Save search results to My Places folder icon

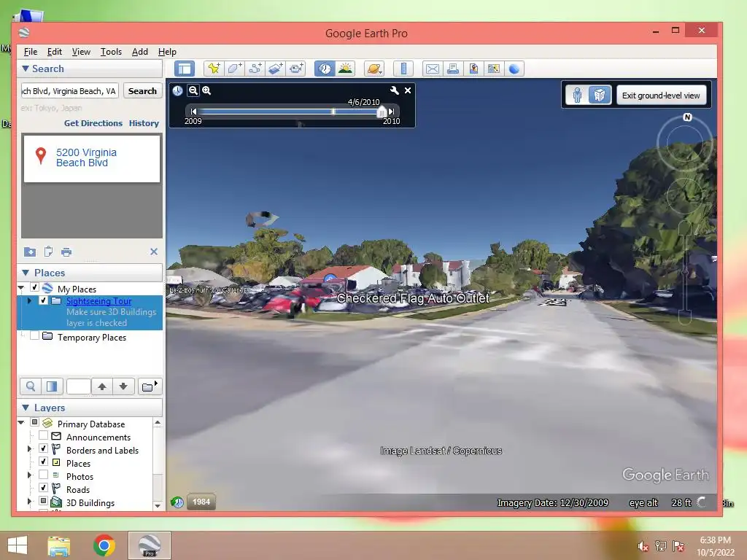pos(29,252)
